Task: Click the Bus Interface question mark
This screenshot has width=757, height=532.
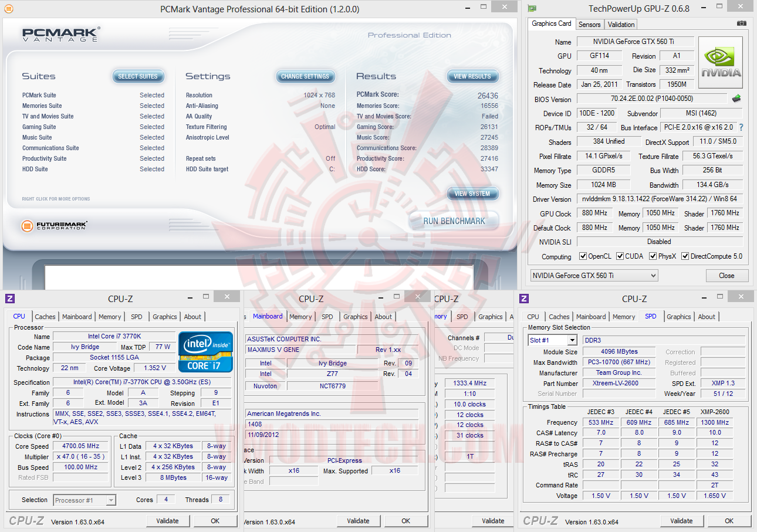Action: click(x=741, y=127)
